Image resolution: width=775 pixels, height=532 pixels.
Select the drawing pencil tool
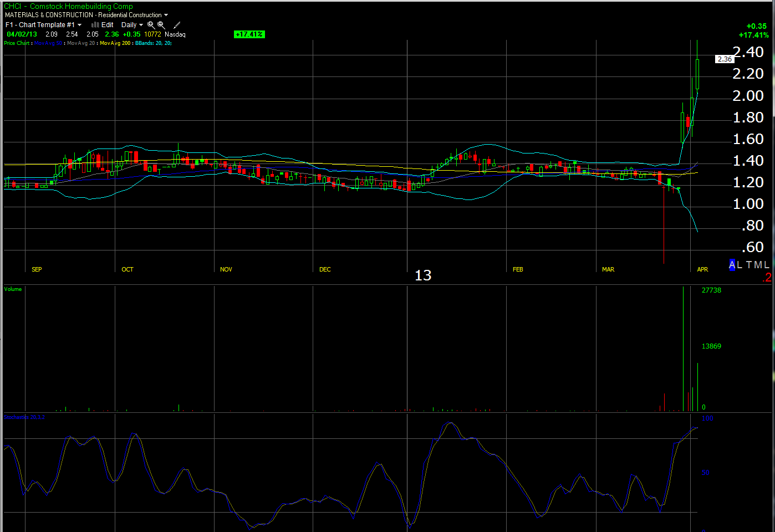pyautogui.click(x=177, y=25)
